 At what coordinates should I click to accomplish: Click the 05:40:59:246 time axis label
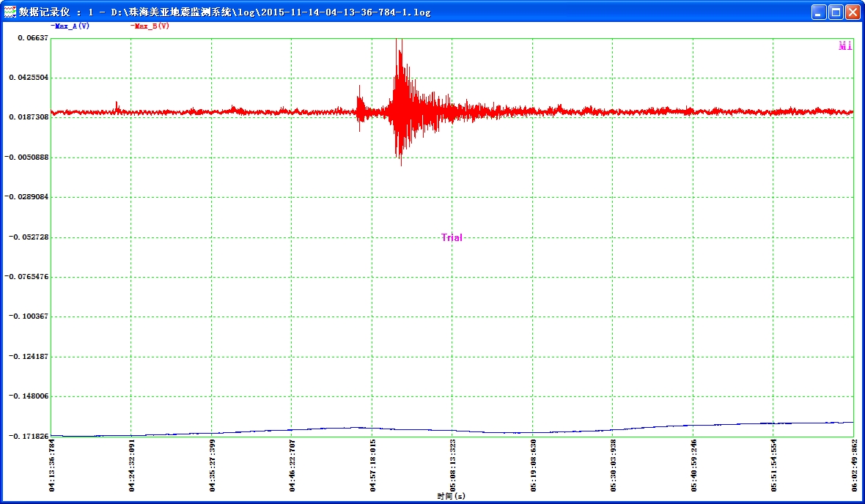coord(693,465)
